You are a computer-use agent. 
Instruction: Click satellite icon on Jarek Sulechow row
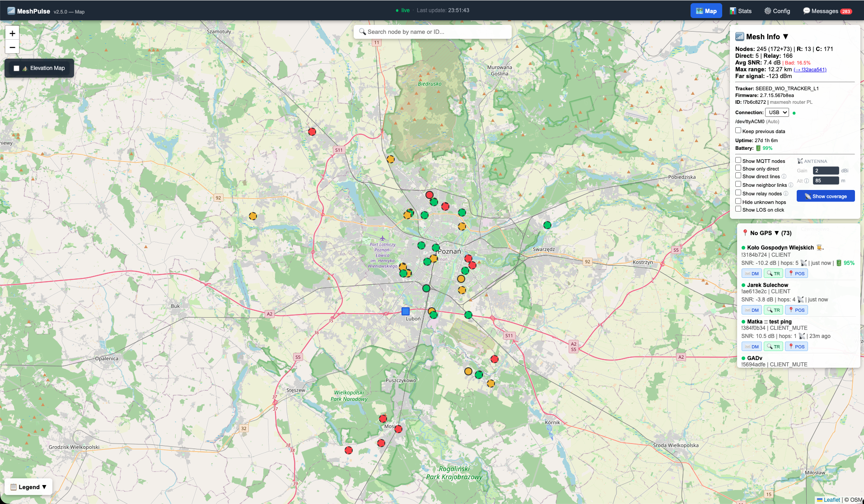click(800, 300)
